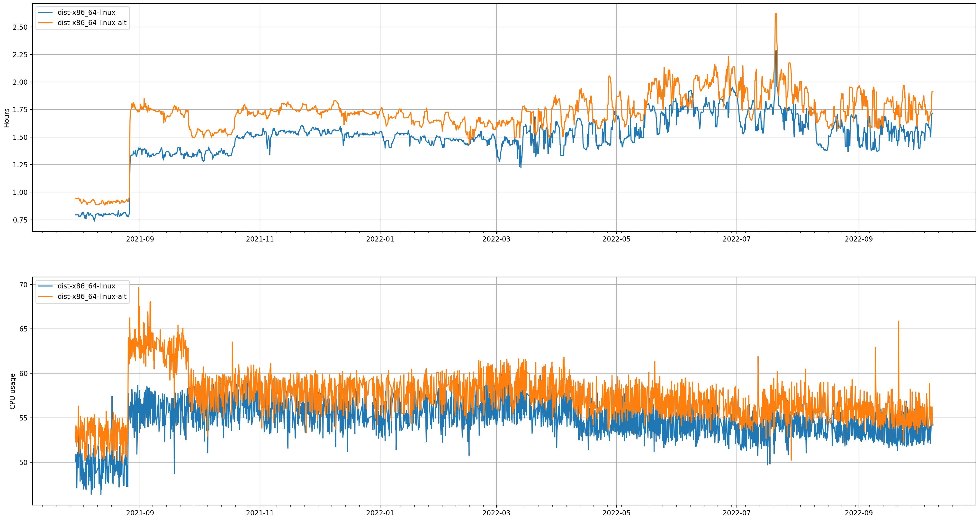Click the 1.25 tick on Hours axis

coord(20,165)
